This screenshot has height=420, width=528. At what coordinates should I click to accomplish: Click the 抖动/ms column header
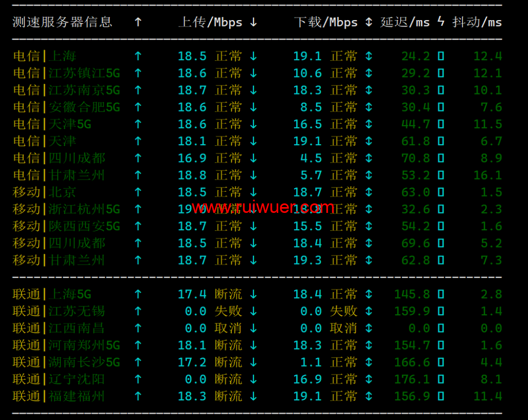[x=477, y=22]
